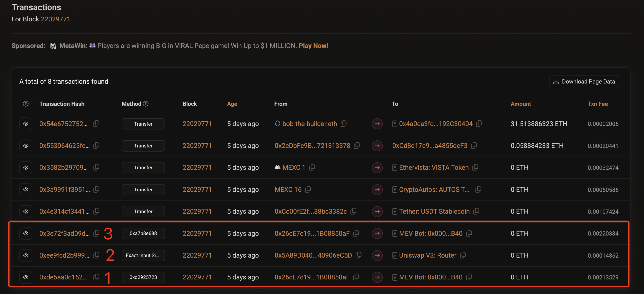
Task: Preview transaction 0x4e314cf3441 with eye icon
Action: point(25,211)
